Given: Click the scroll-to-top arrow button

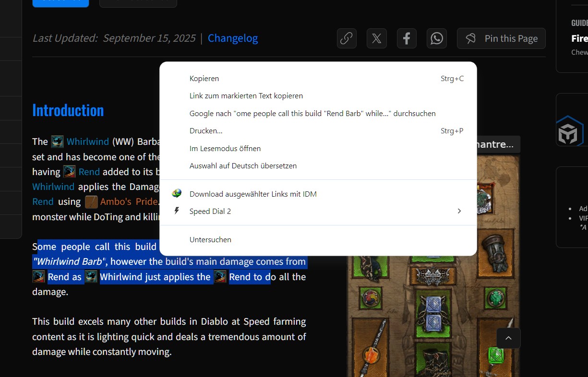Looking at the screenshot, I should [x=509, y=338].
